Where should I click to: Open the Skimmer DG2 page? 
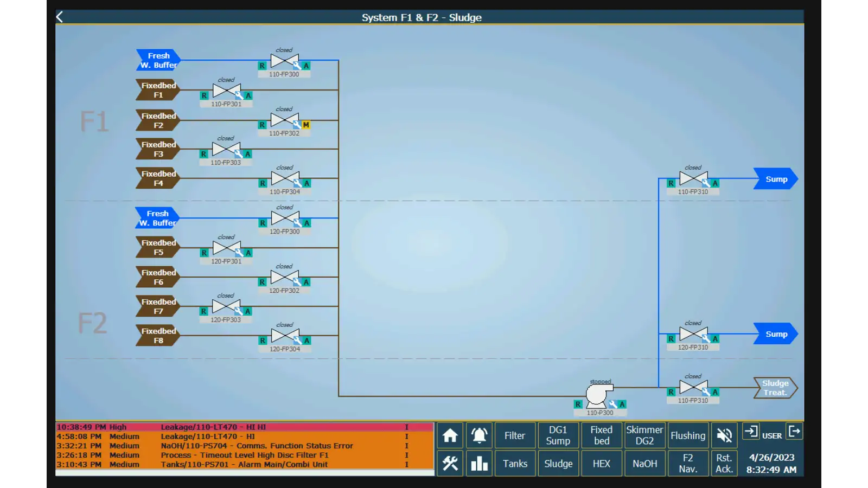[644, 435]
